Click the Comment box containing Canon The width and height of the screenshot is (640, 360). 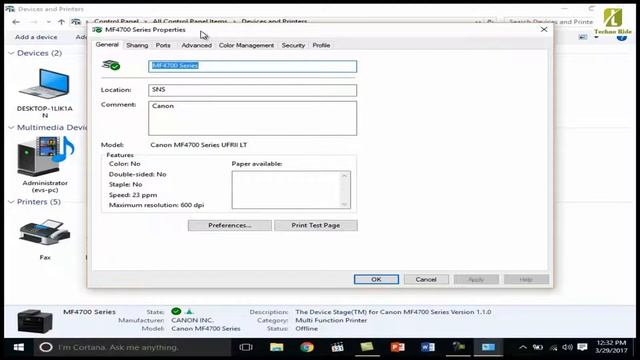(252, 118)
